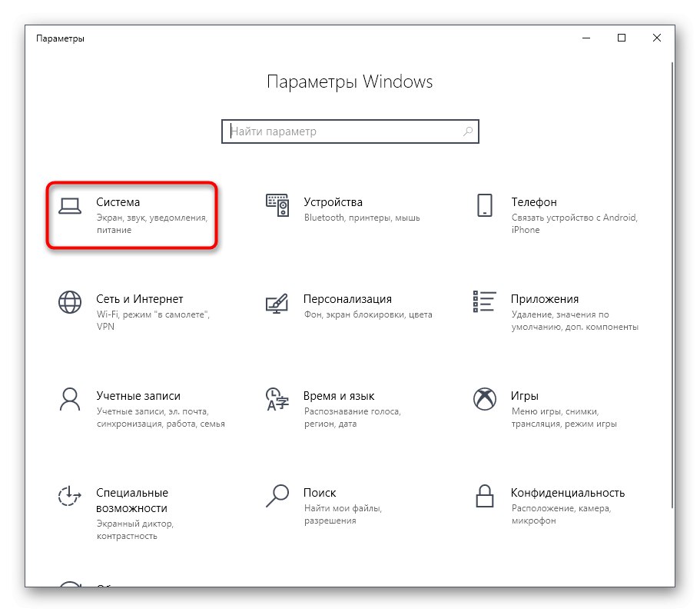Click text 'Удаление, значения по умолчанию, доп. компоненты'
Screen dimensions: 700x612
tap(575, 321)
